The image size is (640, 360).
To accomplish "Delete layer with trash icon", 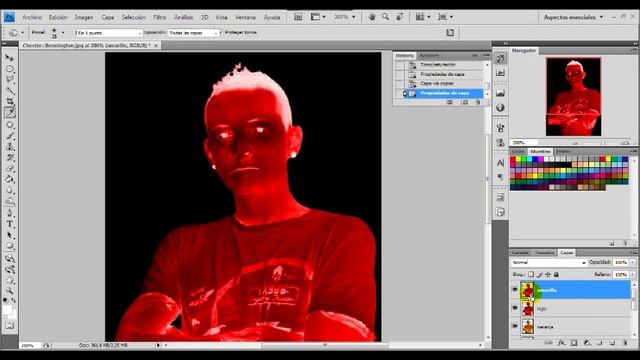I will [x=625, y=343].
